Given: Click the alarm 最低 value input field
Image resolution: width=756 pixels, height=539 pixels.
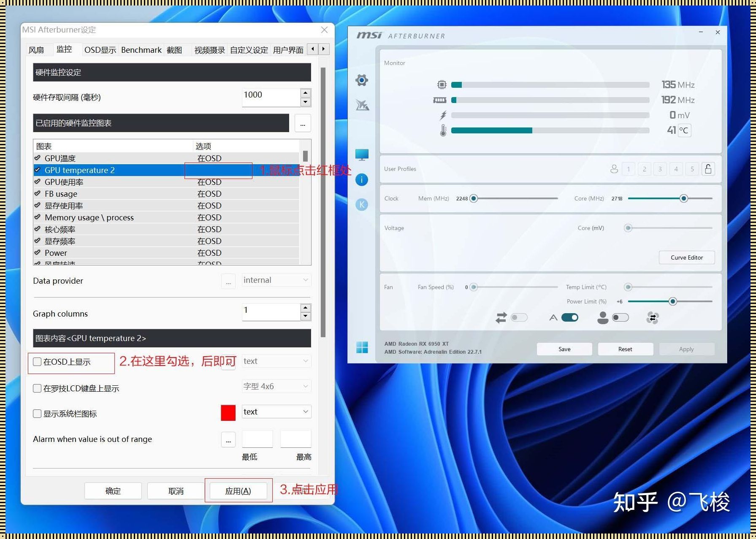Looking at the screenshot, I should pos(257,439).
